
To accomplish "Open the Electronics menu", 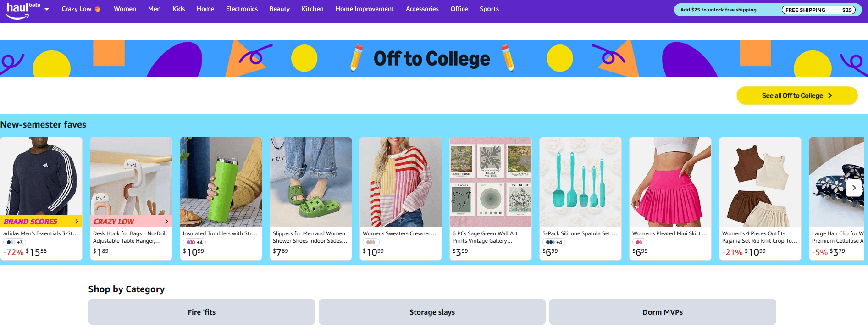I will (x=242, y=9).
